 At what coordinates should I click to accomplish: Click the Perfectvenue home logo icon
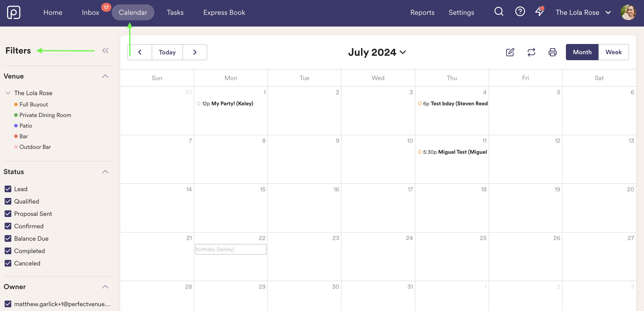(13, 12)
